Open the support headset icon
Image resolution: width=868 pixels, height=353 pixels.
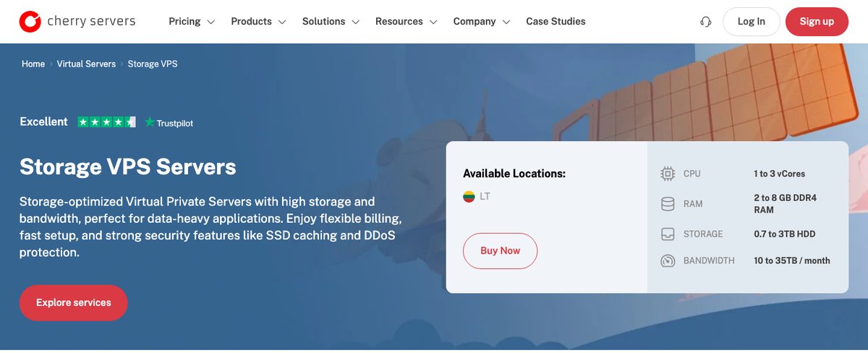706,22
